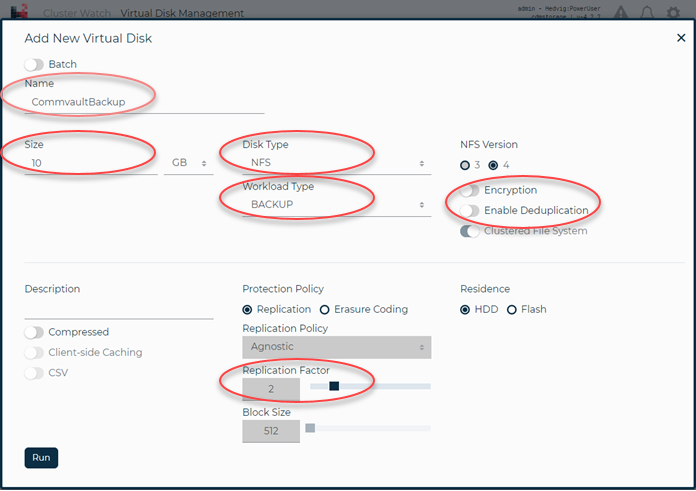The height and width of the screenshot is (491, 696).
Task: Open the settings gear icon
Action: point(673,12)
